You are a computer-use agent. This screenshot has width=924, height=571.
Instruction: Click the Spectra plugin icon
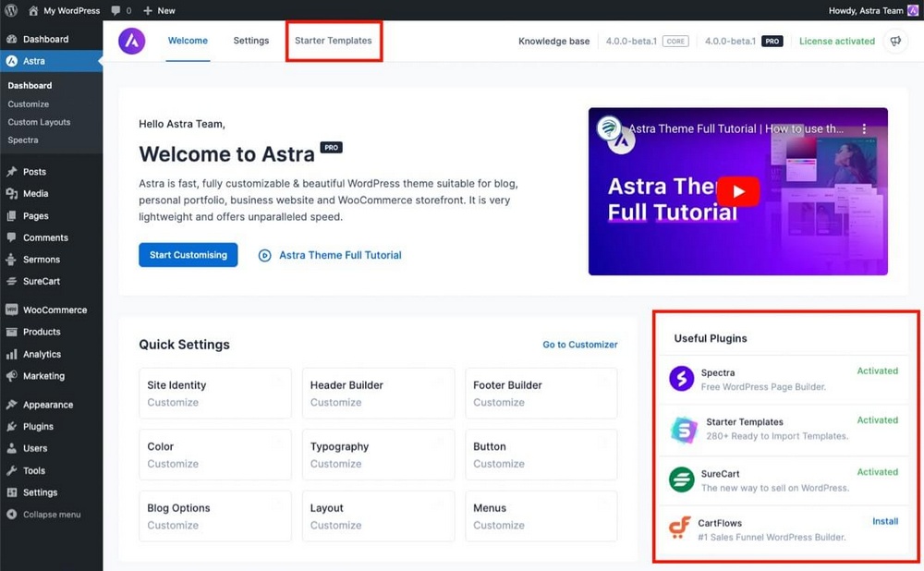coord(681,378)
